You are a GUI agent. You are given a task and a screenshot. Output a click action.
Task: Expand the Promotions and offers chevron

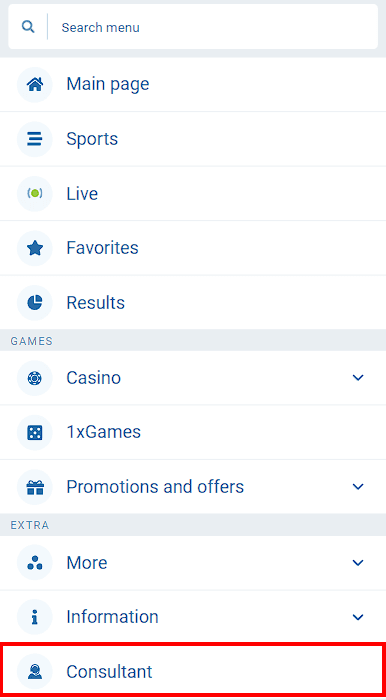click(358, 486)
